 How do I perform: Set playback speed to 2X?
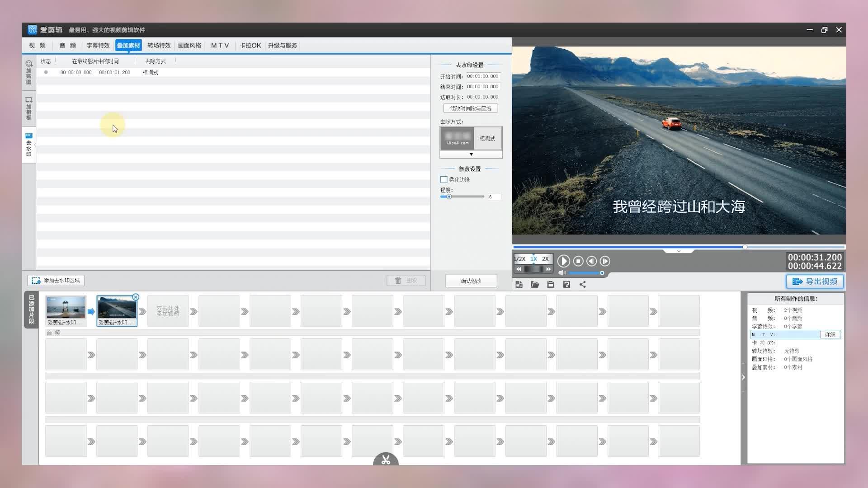point(545,259)
